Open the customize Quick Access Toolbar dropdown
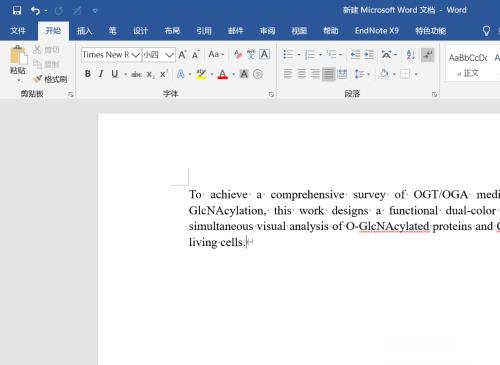500x365 pixels. pyautogui.click(x=95, y=11)
